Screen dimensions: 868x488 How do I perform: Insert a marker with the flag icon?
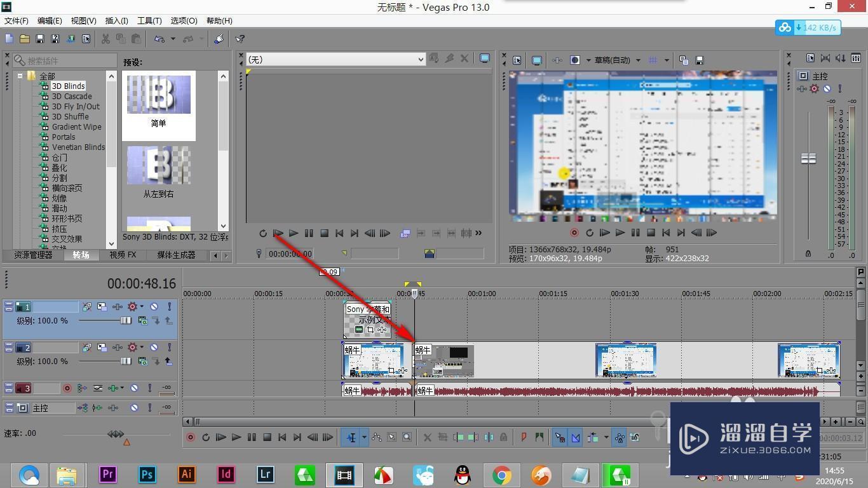[x=524, y=437]
